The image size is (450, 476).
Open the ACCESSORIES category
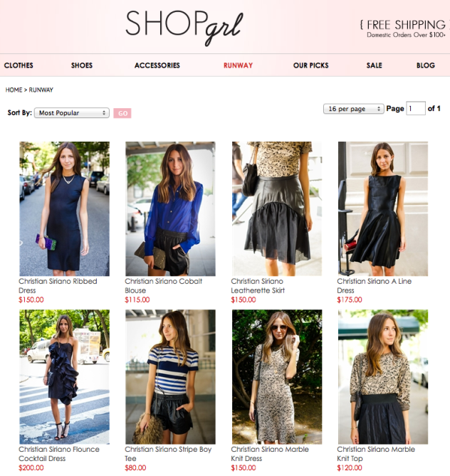[x=157, y=65]
